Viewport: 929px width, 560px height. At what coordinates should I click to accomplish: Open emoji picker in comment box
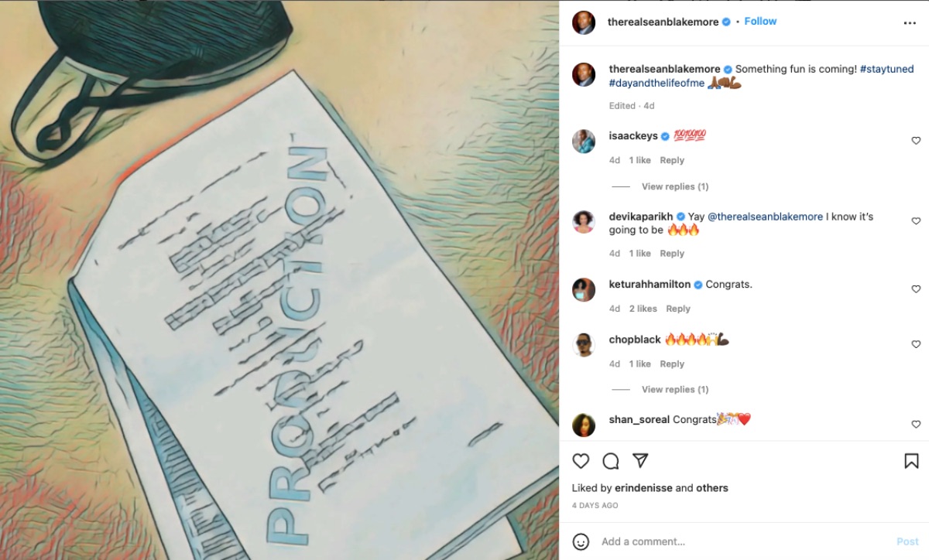tap(581, 541)
